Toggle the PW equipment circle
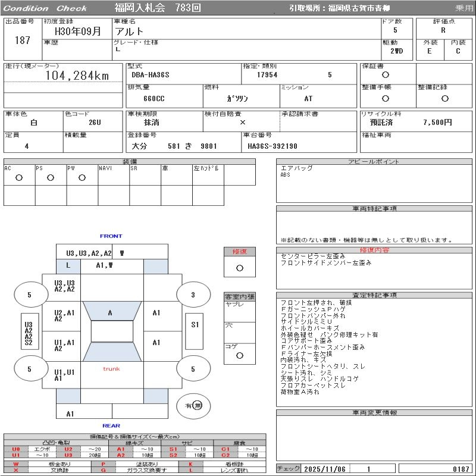The height and width of the screenshot is (476, 476). click(x=82, y=178)
